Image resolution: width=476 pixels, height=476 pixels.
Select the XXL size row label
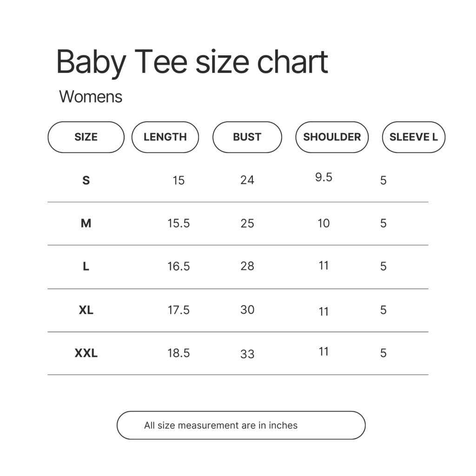[x=86, y=353]
